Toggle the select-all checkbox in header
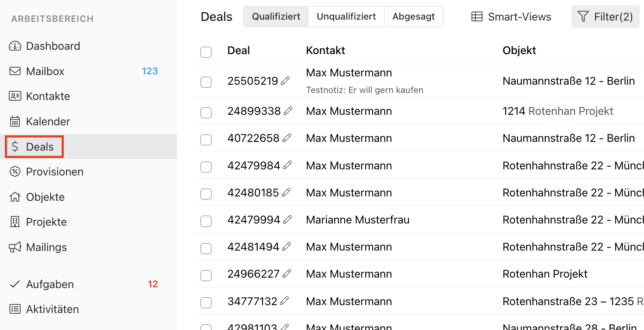 click(206, 52)
